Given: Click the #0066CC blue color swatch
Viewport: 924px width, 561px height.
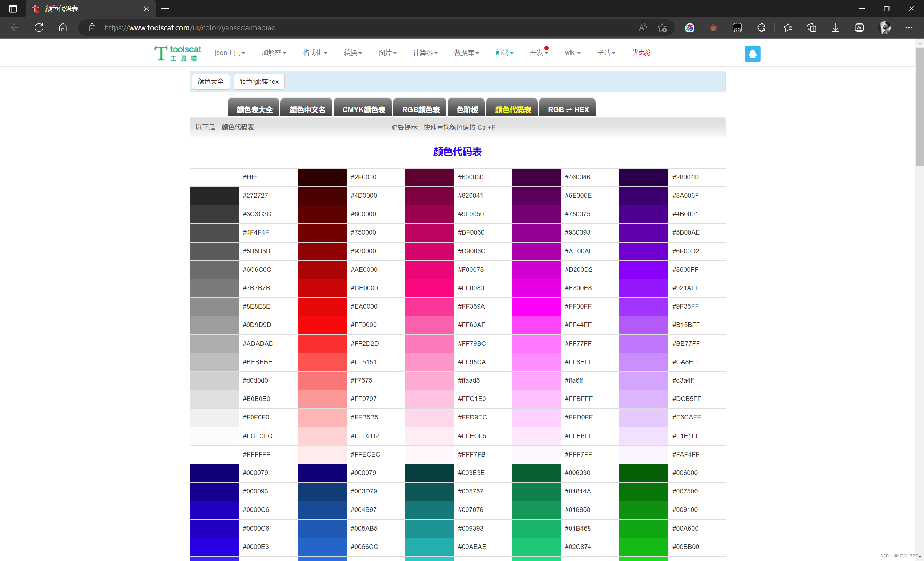Looking at the screenshot, I should [x=322, y=547].
